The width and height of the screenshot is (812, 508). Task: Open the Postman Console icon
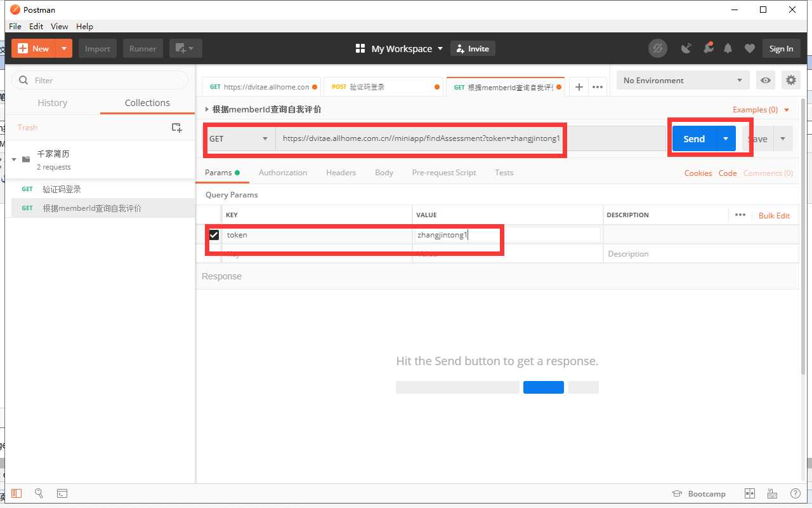[x=62, y=493]
